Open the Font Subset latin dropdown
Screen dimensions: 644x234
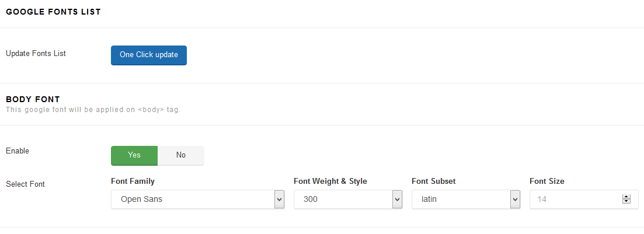coord(466,200)
